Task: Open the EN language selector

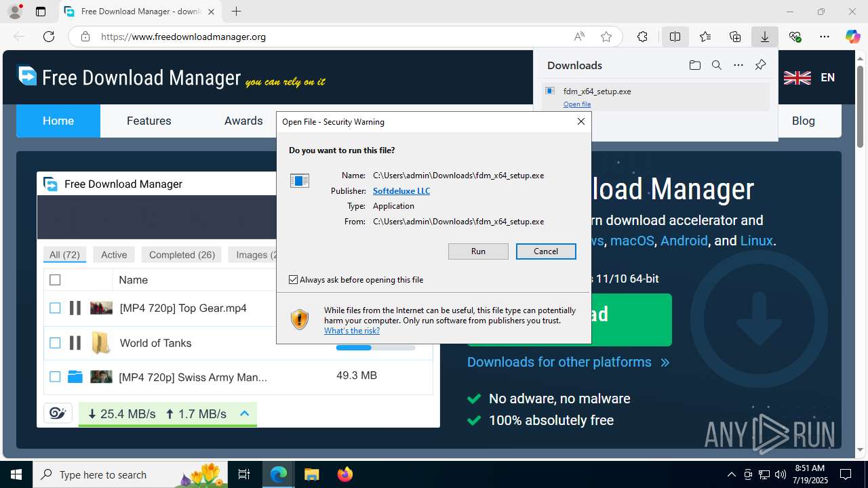Action: [x=810, y=77]
